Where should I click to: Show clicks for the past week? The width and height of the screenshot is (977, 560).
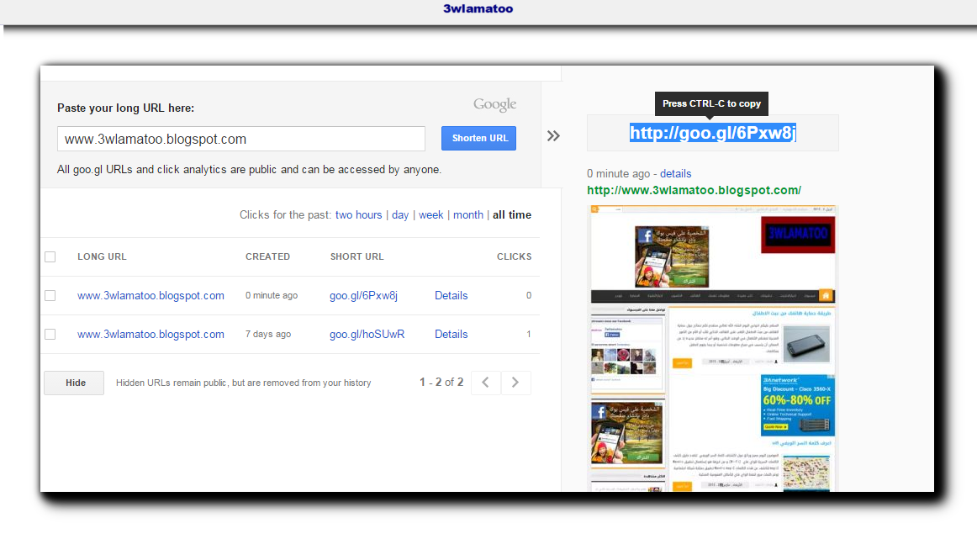click(x=431, y=215)
